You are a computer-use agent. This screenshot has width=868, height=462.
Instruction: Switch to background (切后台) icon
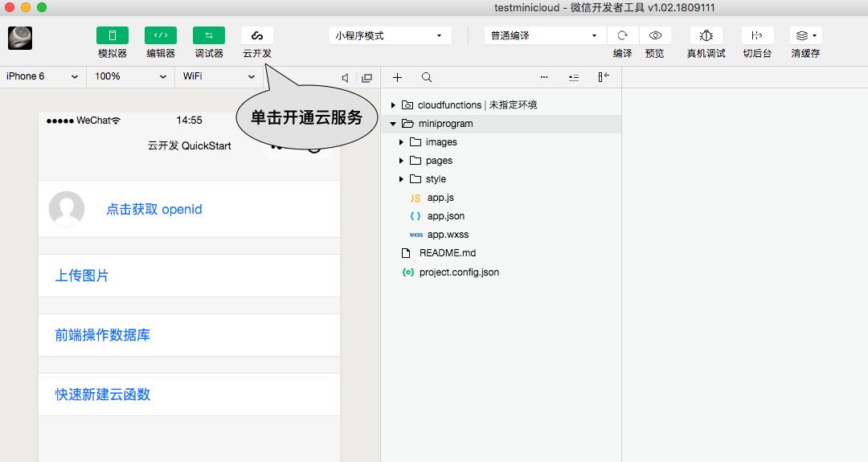(x=757, y=35)
